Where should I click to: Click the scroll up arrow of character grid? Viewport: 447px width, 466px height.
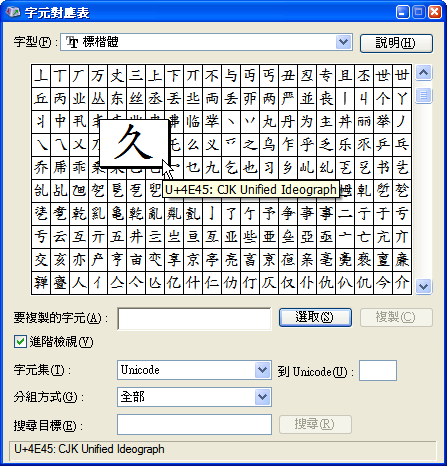coord(424,72)
